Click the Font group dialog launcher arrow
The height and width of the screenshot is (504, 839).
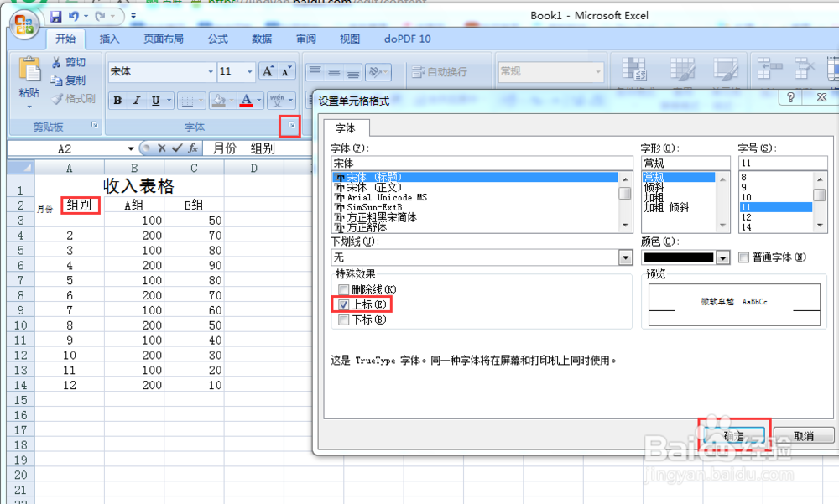(x=289, y=126)
